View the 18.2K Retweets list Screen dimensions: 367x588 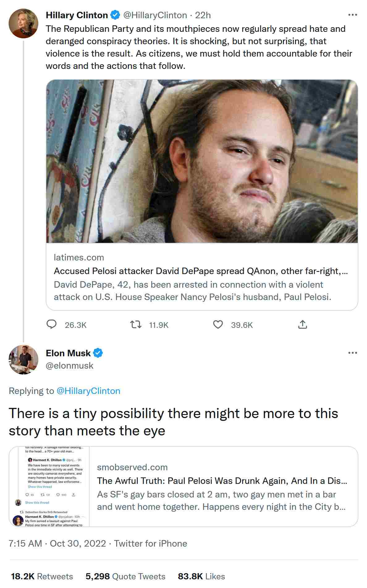point(42,576)
